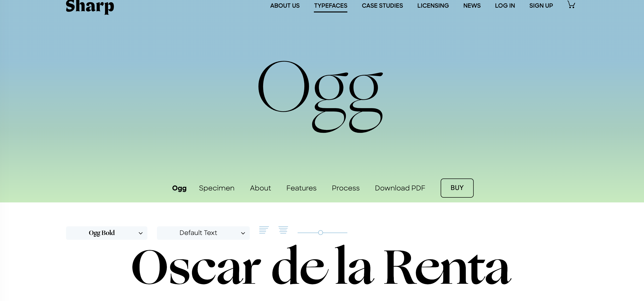Jump to the Features section
The image size is (644, 301).
(x=301, y=188)
